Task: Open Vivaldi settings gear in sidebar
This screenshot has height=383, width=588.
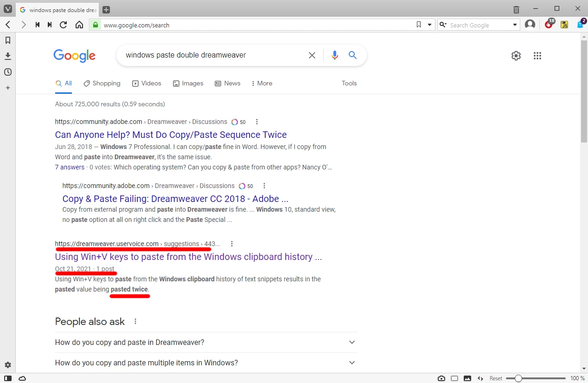Action: [x=8, y=365]
